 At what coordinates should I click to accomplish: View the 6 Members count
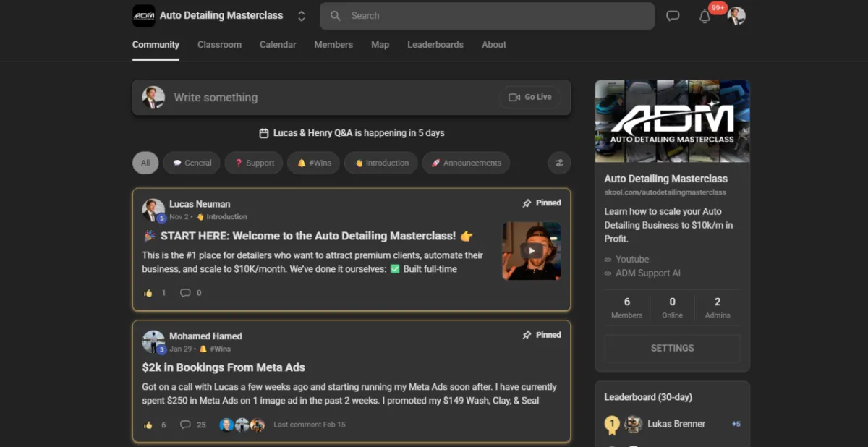(x=626, y=307)
